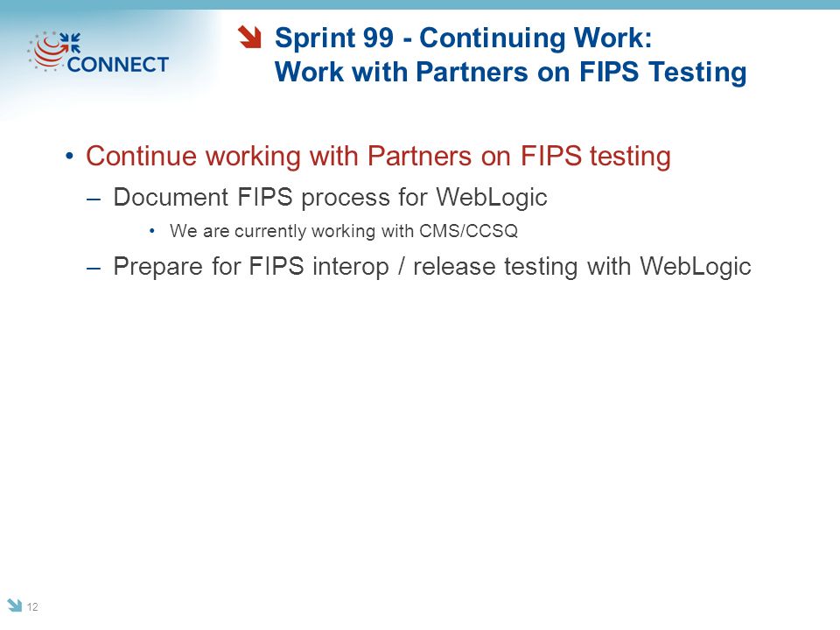Viewport: 840px width, 630px height.
Task: Click the line 'Document FIPS process for WebLogic'
Action: (x=331, y=197)
